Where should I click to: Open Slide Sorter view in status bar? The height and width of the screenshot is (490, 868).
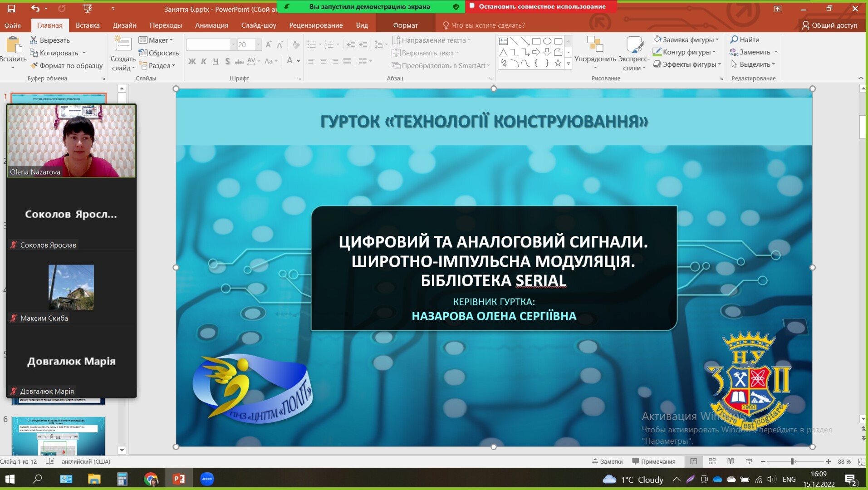[712, 461]
